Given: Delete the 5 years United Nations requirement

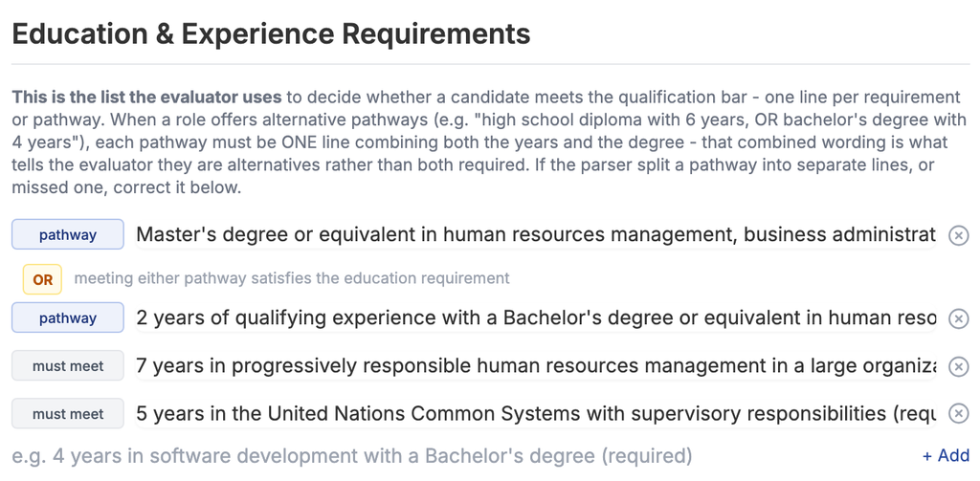Looking at the screenshot, I should [x=958, y=413].
